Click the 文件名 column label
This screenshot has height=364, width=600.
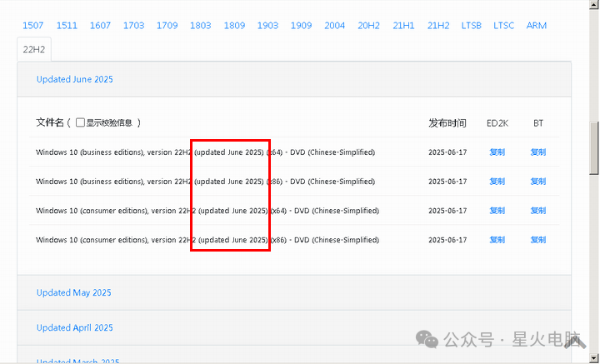tap(50, 122)
